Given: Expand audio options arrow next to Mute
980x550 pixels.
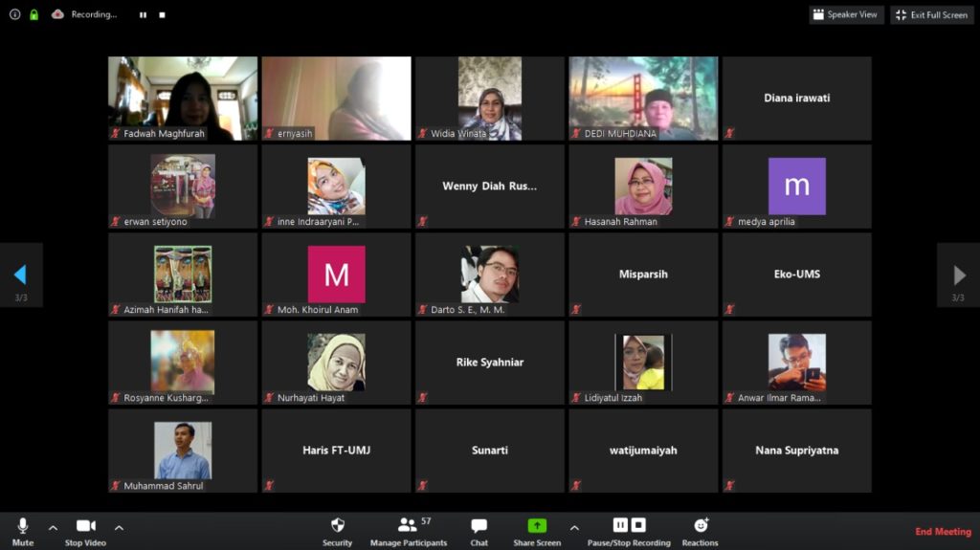Looking at the screenshot, I should (54, 528).
